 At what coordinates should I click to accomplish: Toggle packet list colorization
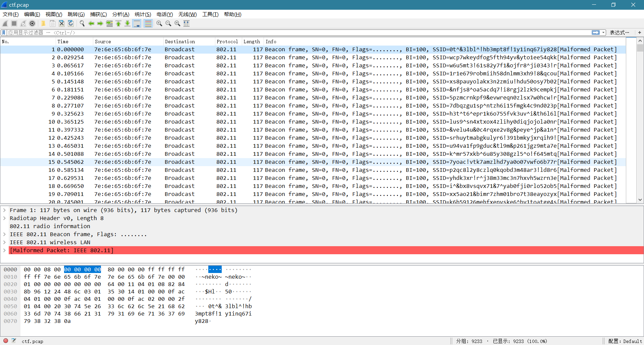point(148,23)
